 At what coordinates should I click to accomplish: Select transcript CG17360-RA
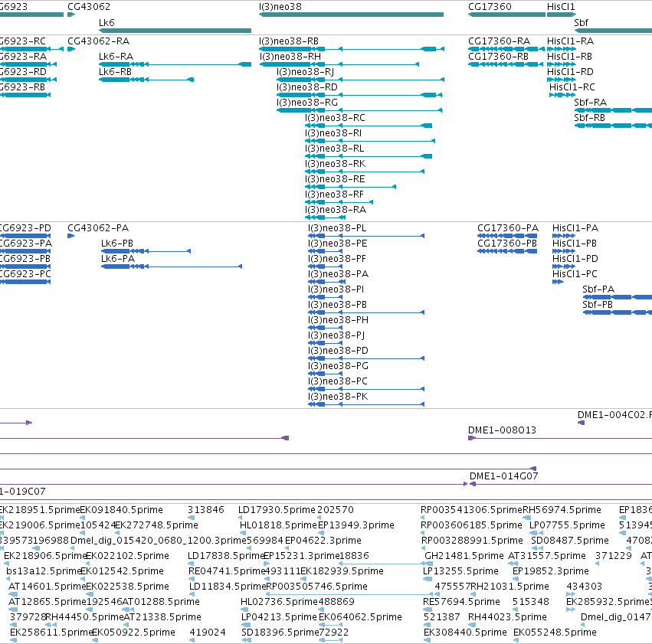tap(500, 41)
